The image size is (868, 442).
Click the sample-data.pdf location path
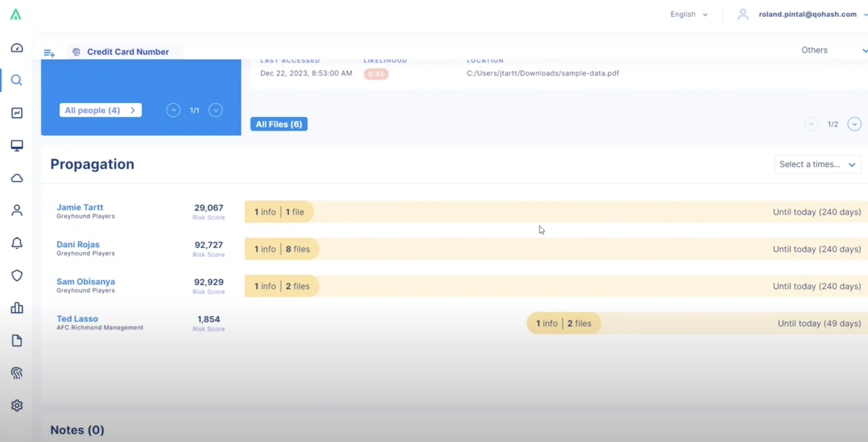coord(543,73)
